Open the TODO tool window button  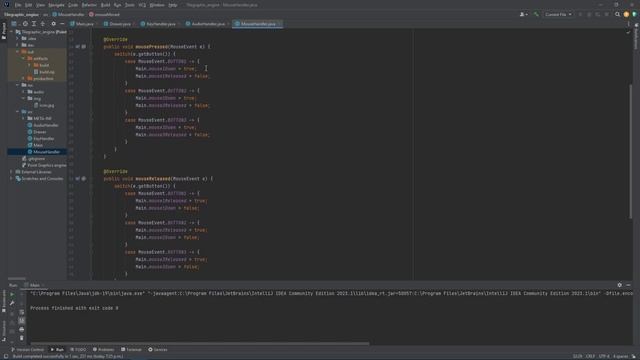(78, 350)
